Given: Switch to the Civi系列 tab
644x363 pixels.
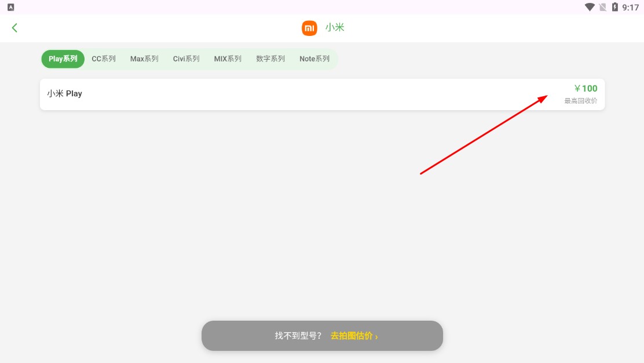Looking at the screenshot, I should [186, 59].
